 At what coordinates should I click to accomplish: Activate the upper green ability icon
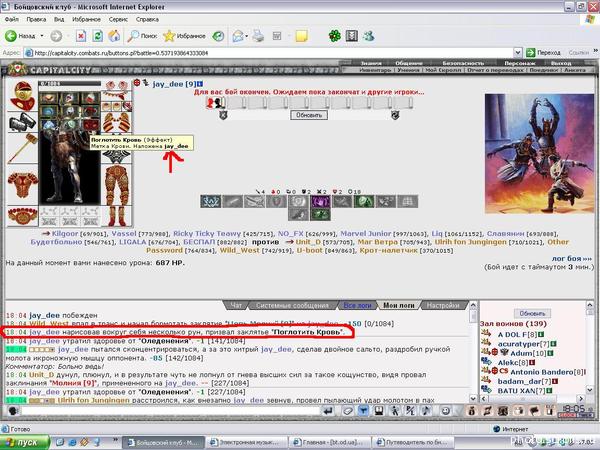[x=364, y=202]
